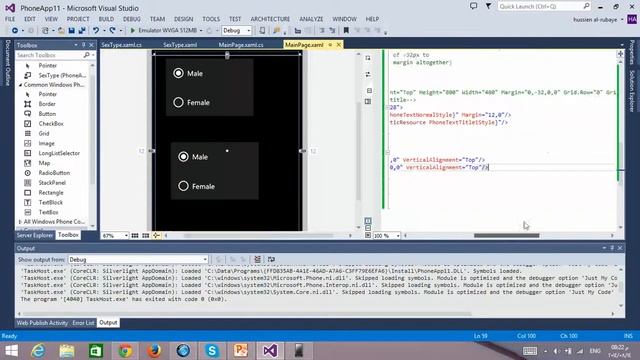This screenshot has width=640, height=360.
Task: Enable snapping to gridlines icon
Action: (x=145, y=236)
